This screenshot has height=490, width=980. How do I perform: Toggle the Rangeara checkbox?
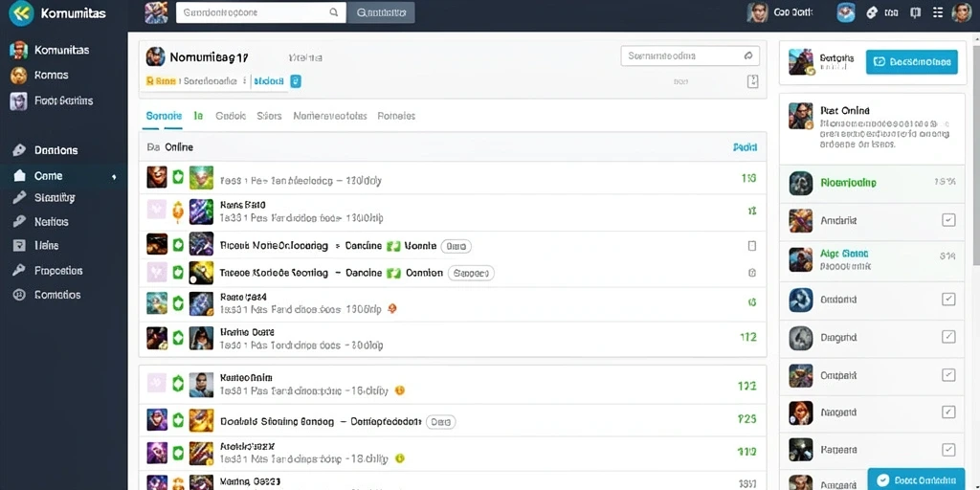point(948,450)
